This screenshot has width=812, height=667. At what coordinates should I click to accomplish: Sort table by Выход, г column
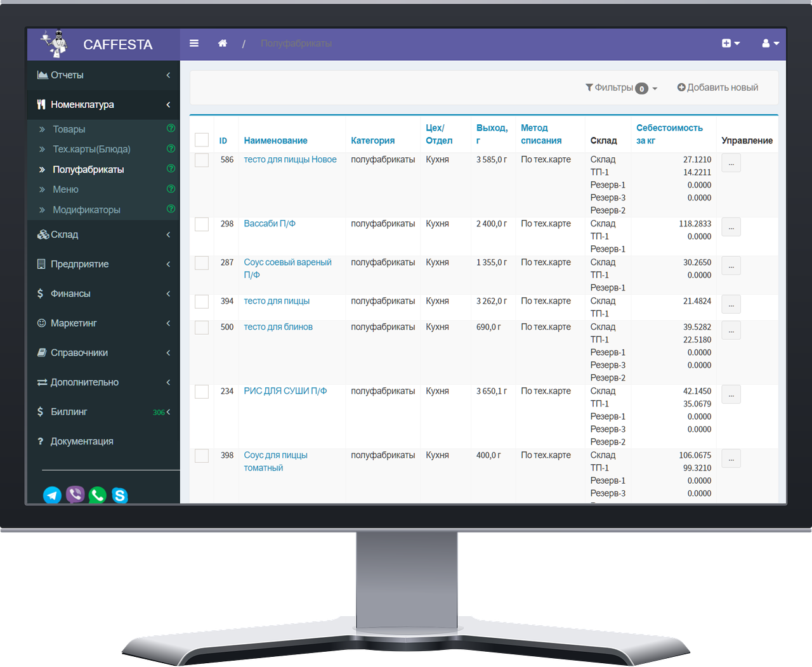pyautogui.click(x=492, y=134)
